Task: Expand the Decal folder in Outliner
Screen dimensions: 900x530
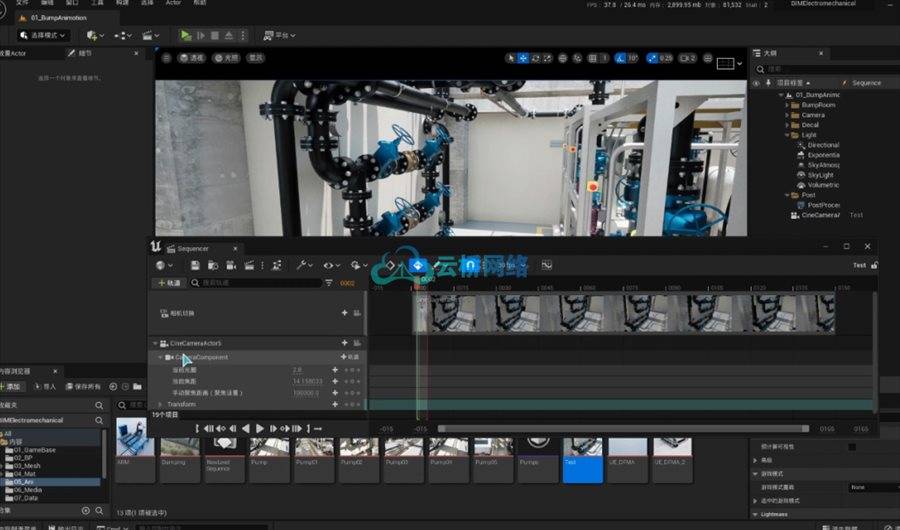Action: click(x=787, y=125)
